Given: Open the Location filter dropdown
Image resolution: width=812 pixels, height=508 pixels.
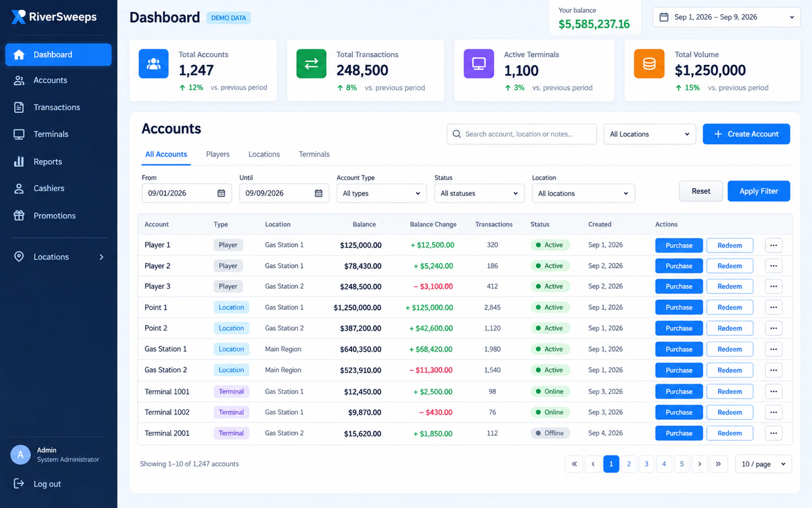Looking at the screenshot, I should coord(583,193).
